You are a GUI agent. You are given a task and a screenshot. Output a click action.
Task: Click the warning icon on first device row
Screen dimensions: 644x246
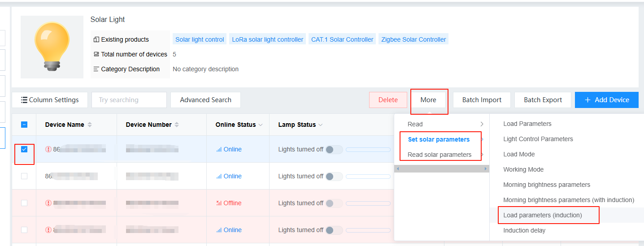click(48, 149)
